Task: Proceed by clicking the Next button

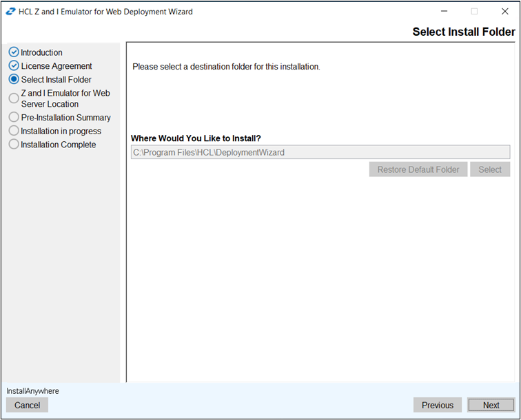Action: pyautogui.click(x=491, y=406)
